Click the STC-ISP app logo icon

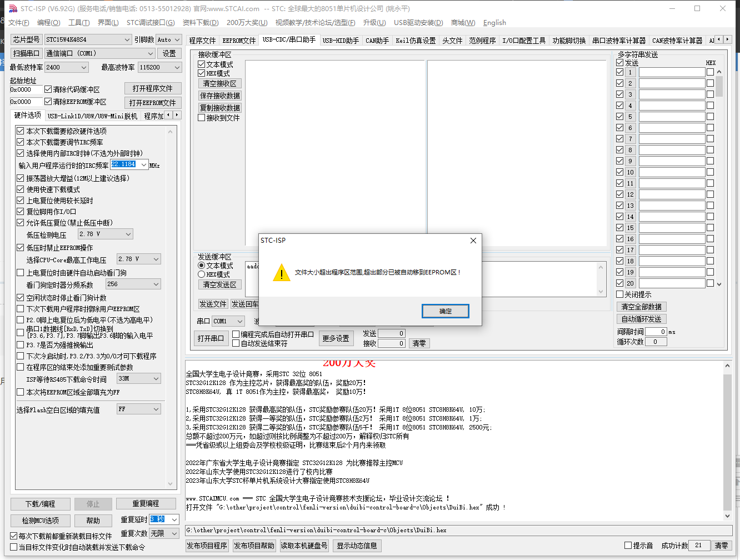click(x=13, y=8)
